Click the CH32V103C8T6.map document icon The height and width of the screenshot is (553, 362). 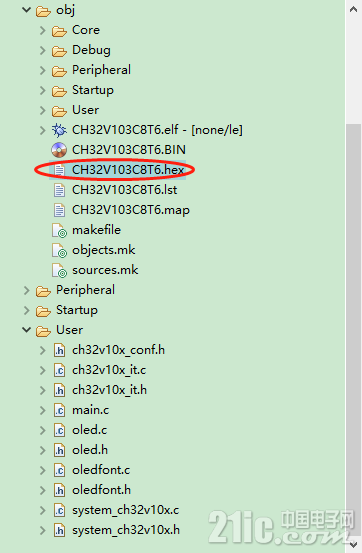click(59, 210)
